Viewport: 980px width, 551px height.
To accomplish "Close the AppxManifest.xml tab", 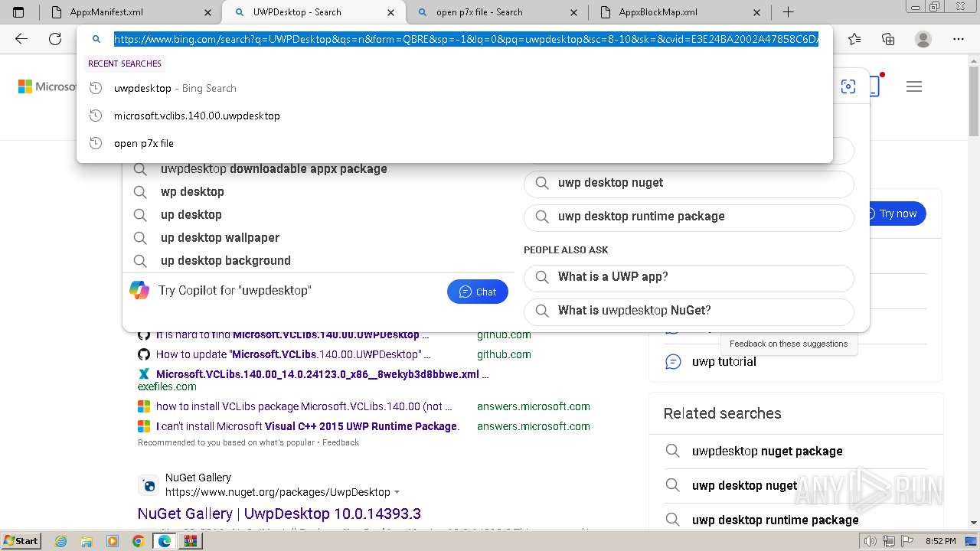I will [x=209, y=12].
